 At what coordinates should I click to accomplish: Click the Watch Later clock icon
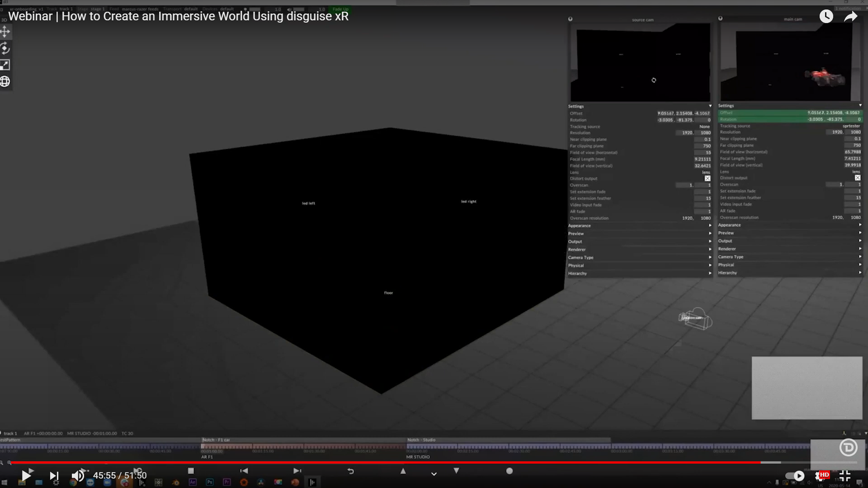click(x=826, y=16)
